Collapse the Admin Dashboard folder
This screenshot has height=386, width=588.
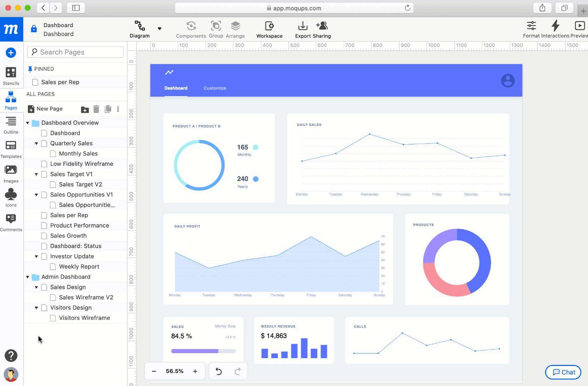pyautogui.click(x=28, y=277)
